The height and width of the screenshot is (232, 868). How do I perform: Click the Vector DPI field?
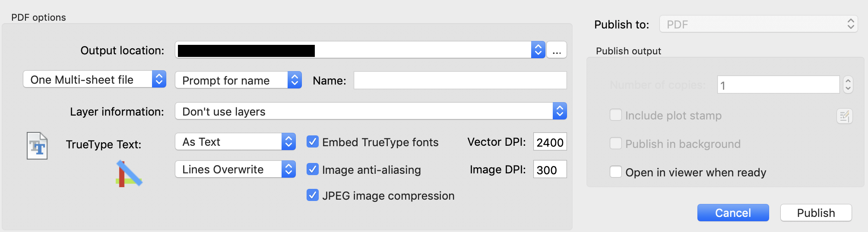pos(550,142)
